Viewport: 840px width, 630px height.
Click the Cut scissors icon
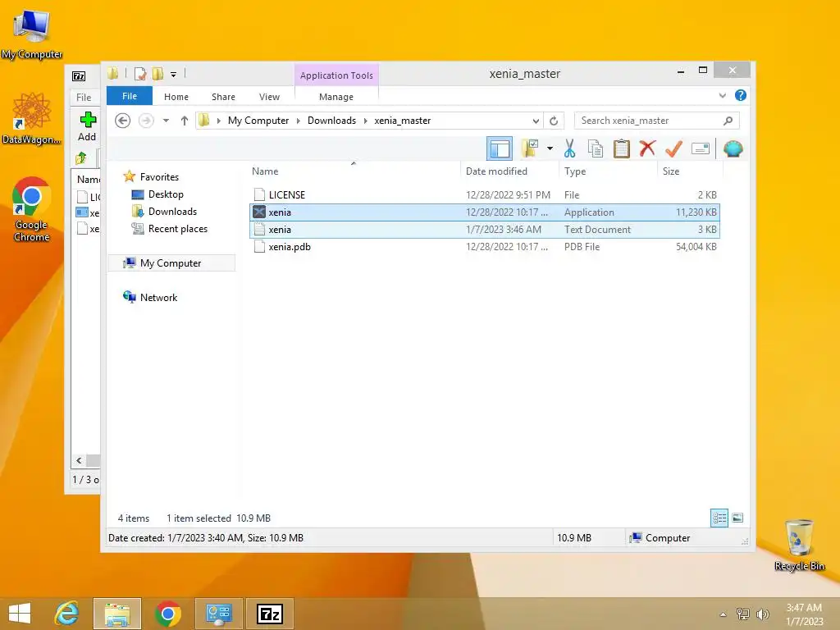click(569, 148)
